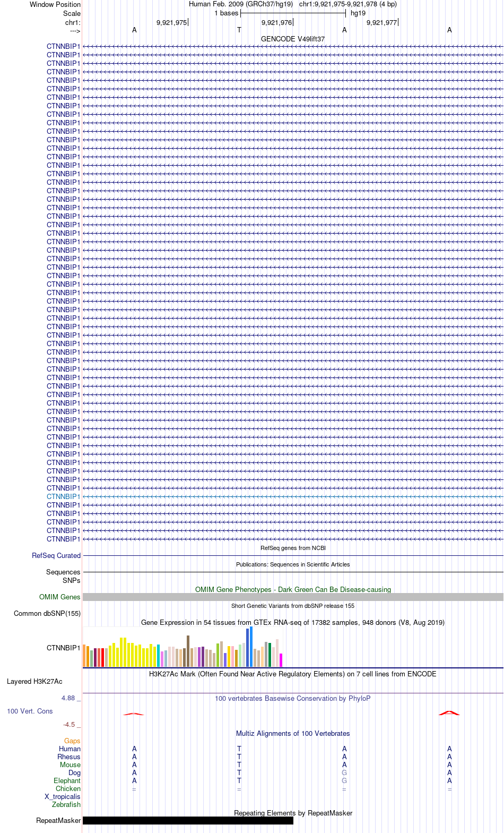Screen dimensions: 504x833
Task: Click the Multiz Alignments of 100 Vertebrates title
Action: (x=293, y=733)
